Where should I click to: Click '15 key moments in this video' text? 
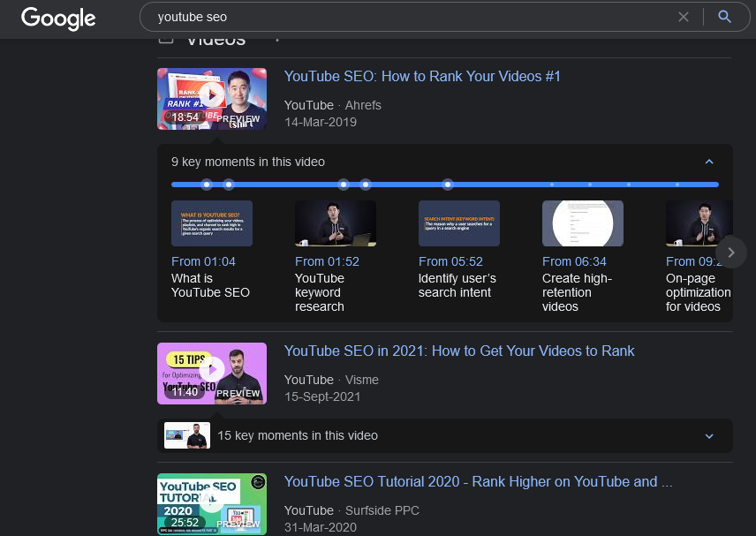pyautogui.click(x=298, y=435)
